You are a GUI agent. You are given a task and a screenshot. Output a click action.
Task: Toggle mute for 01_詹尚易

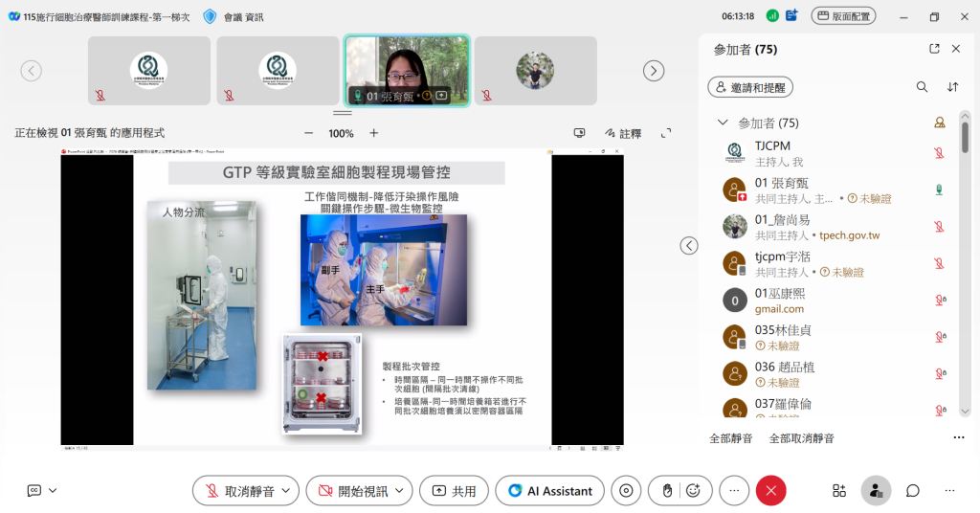pyautogui.click(x=939, y=227)
